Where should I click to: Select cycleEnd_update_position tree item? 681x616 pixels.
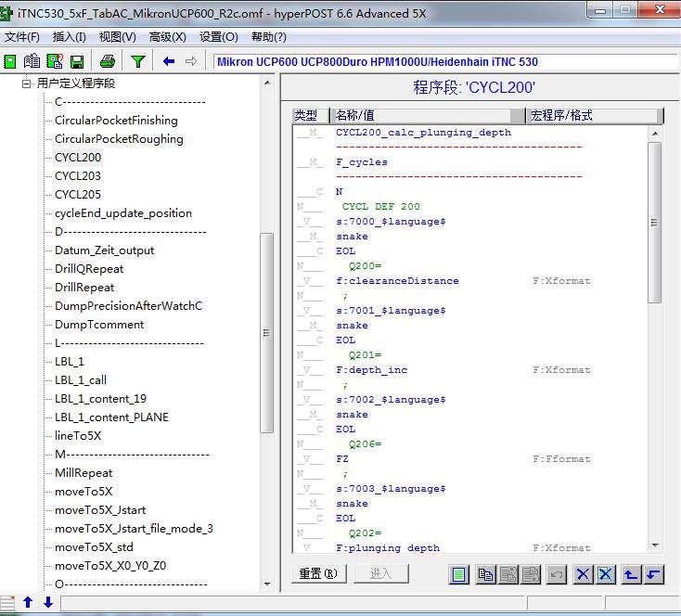(x=123, y=213)
